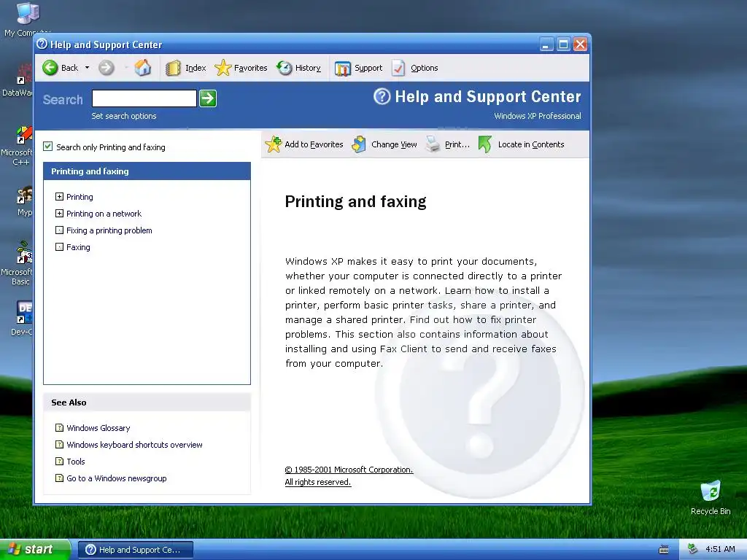Click the Microsoft Corporation copyright link

(349, 470)
